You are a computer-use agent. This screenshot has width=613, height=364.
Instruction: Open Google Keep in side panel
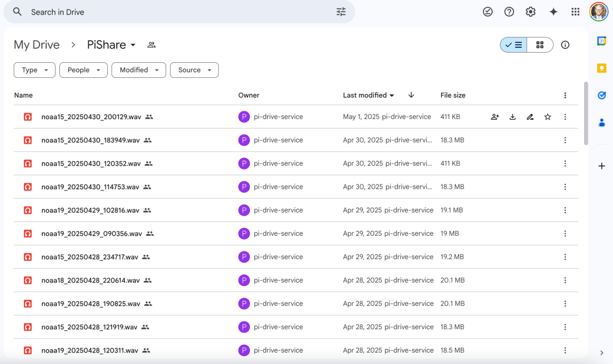pyautogui.click(x=602, y=68)
